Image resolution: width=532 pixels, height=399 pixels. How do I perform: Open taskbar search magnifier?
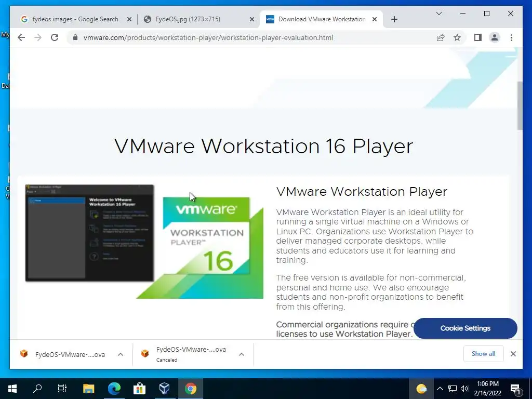37,389
